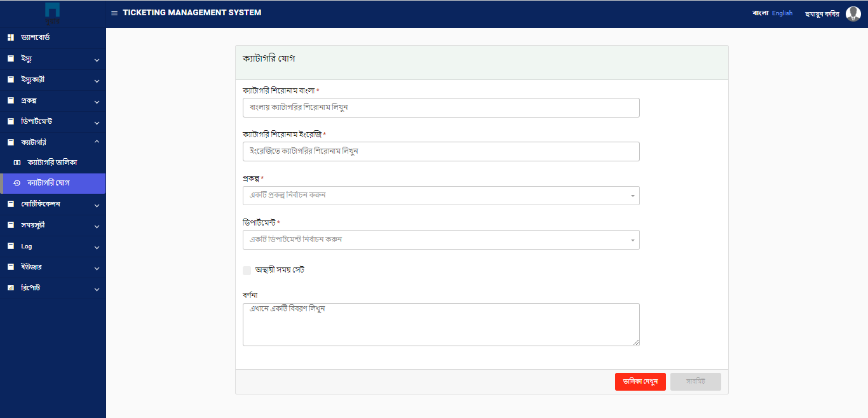Viewport: 868px width, 418px height.
Task: Open the ইস্যুকারী sidebar menu
Action: [53, 79]
